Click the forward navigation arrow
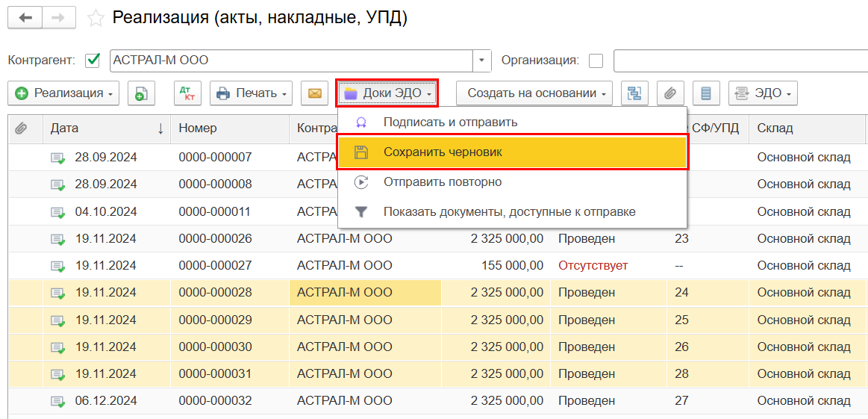Viewport: 868px width, 419px height. pyautogui.click(x=59, y=18)
